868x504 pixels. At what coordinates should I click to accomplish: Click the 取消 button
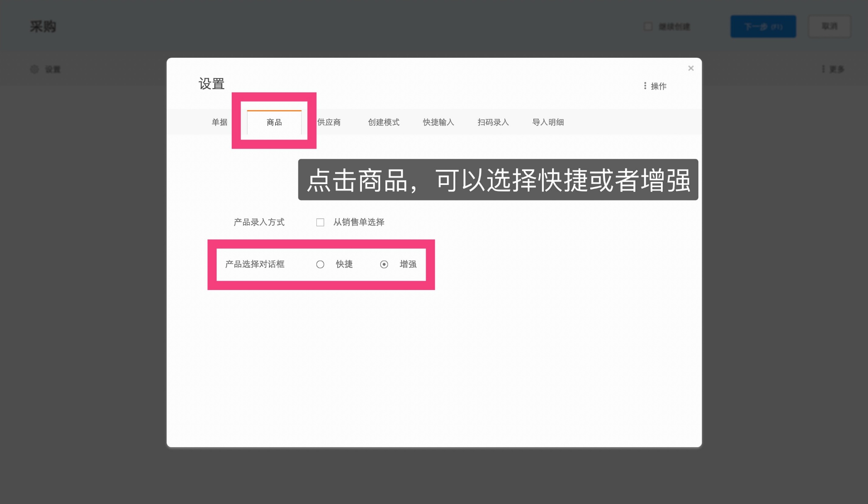(x=829, y=26)
